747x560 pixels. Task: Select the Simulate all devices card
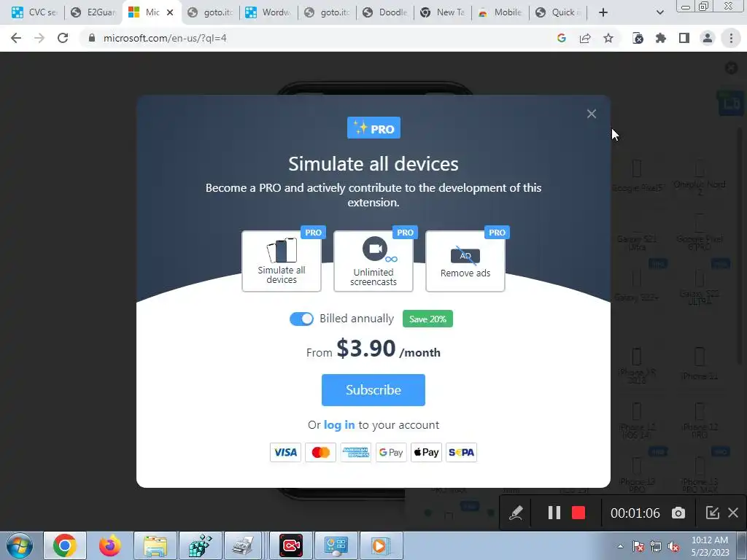coord(281,261)
